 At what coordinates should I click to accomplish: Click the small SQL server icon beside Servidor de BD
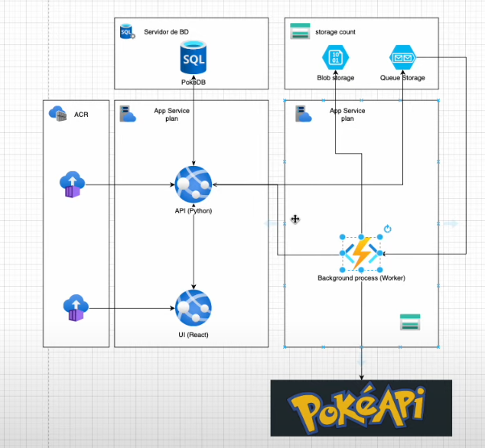(127, 32)
